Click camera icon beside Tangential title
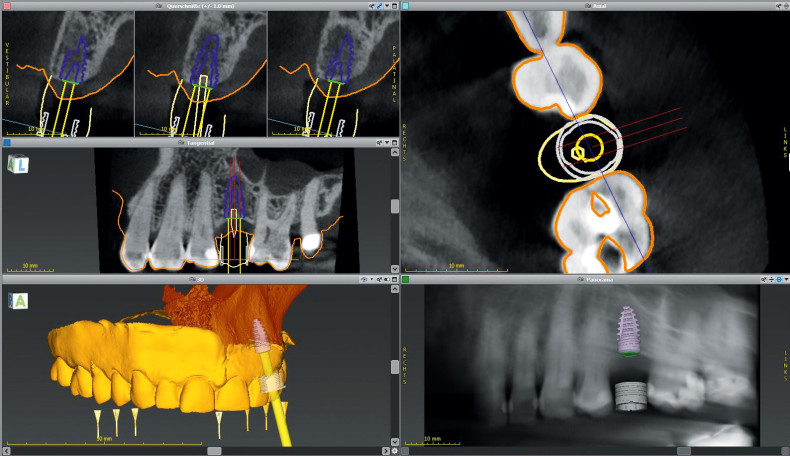The height and width of the screenshot is (456, 790). tap(182, 143)
